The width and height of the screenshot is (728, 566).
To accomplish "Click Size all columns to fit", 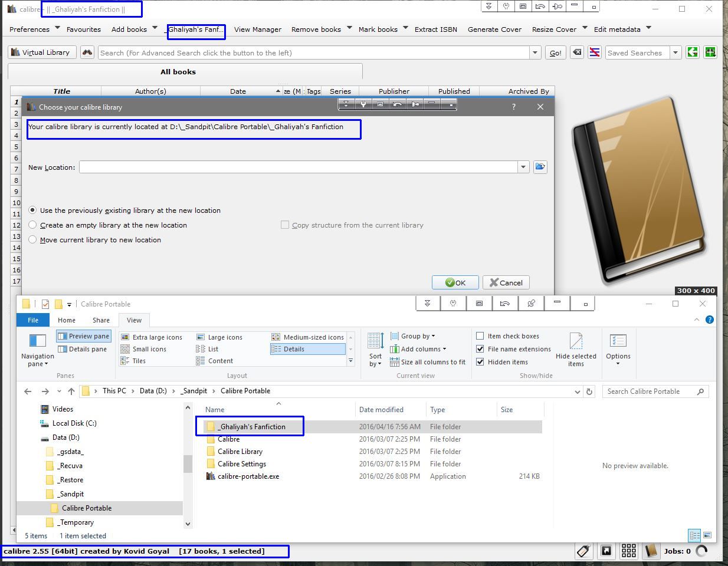I will (428, 362).
